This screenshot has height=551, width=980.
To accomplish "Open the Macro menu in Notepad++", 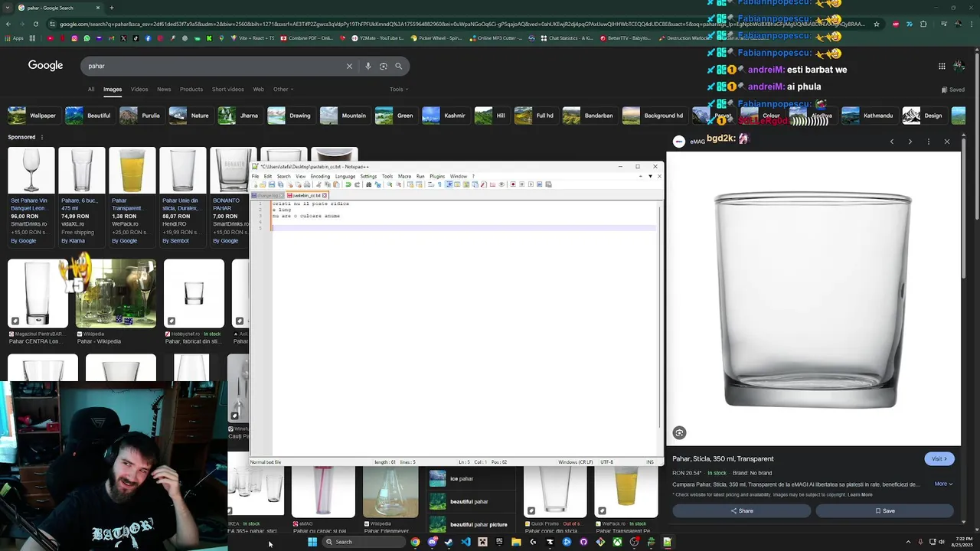I will click(404, 176).
